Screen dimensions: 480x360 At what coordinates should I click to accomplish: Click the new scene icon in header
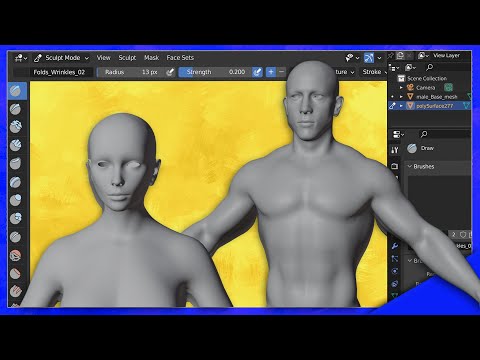click(400, 56)
